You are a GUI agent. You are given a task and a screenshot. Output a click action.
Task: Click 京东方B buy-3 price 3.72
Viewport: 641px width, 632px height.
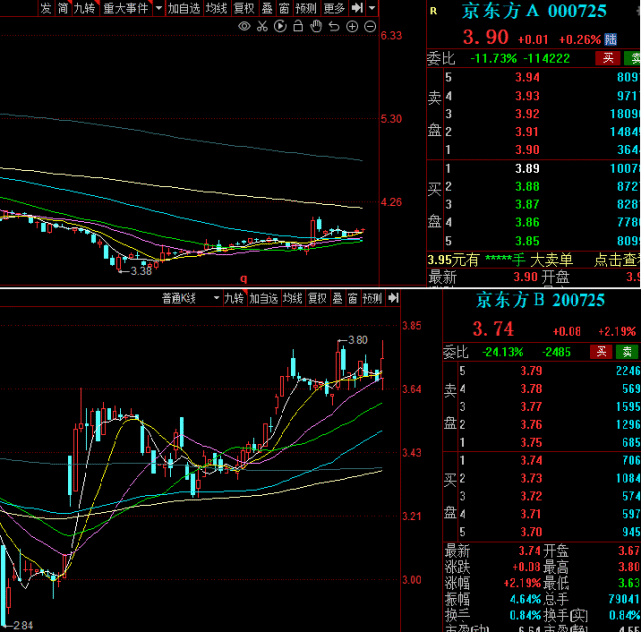(x=531, y=496)
